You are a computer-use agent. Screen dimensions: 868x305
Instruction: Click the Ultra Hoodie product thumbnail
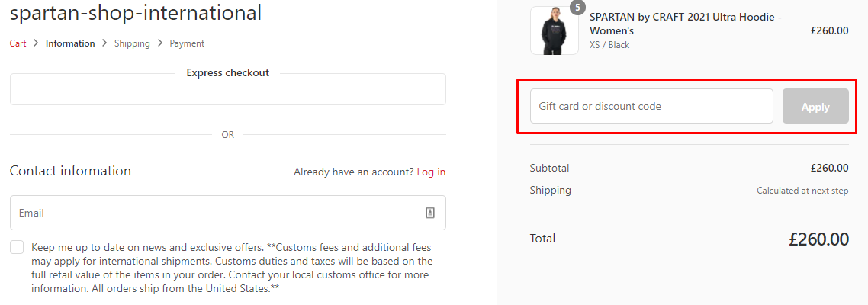point(549,31)
